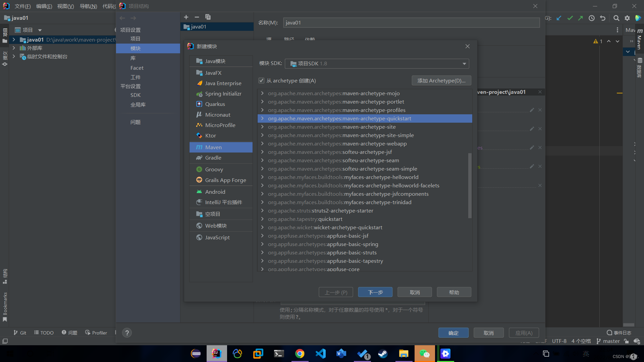The height and width of the screenshot is (362, 644).
Task: Open the 模块 SDK dropdown
Action: point(377,64)
